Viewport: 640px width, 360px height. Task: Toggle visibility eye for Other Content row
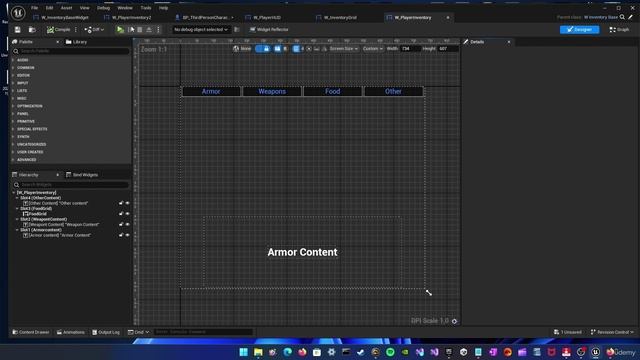click(127, 203)
